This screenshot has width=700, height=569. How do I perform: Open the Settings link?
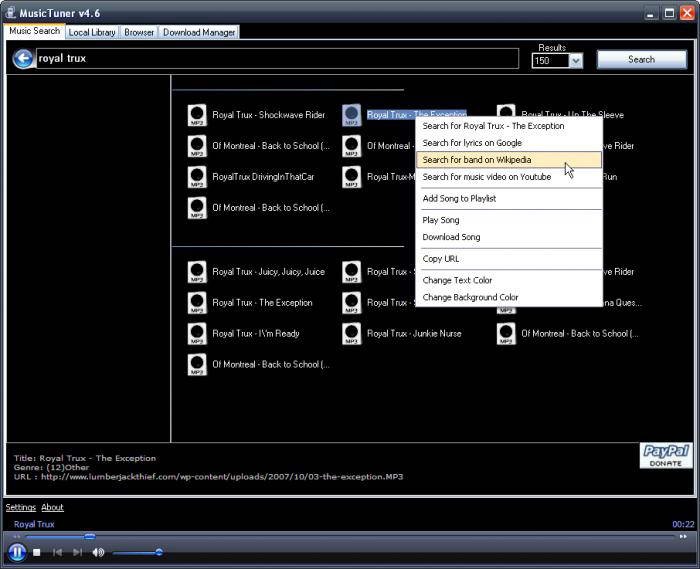pyautogui.click(x=21, y=507)
